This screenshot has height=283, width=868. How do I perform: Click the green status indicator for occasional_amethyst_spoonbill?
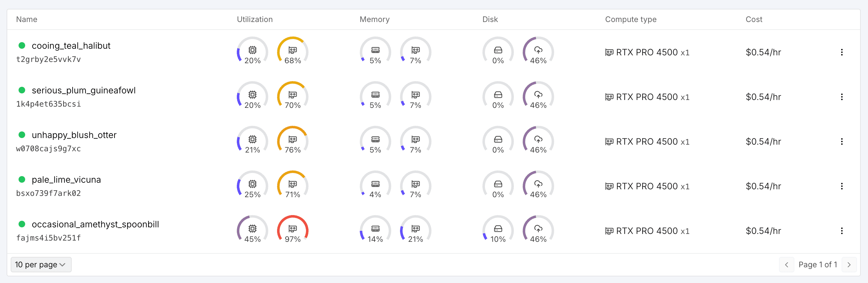click(22, 224)
